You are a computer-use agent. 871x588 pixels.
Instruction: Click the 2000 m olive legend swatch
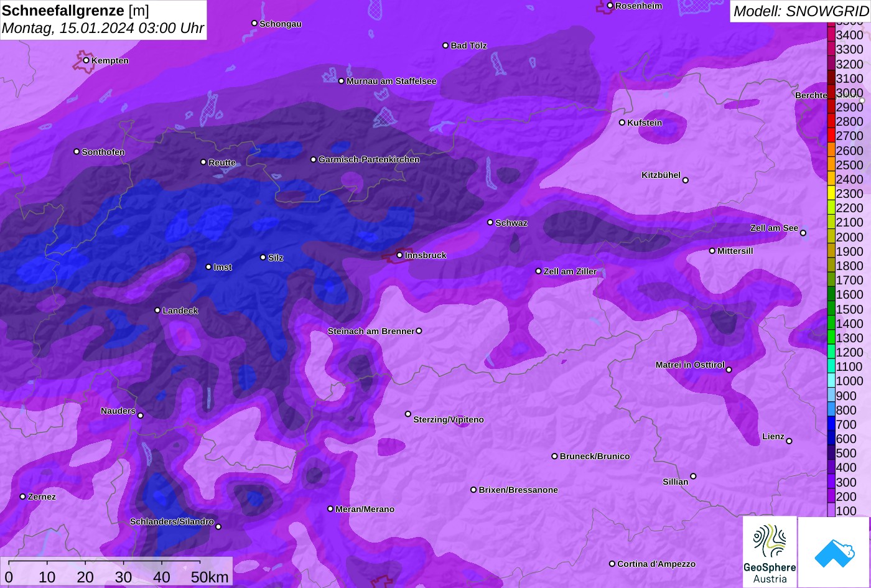[x=831, y=236]
